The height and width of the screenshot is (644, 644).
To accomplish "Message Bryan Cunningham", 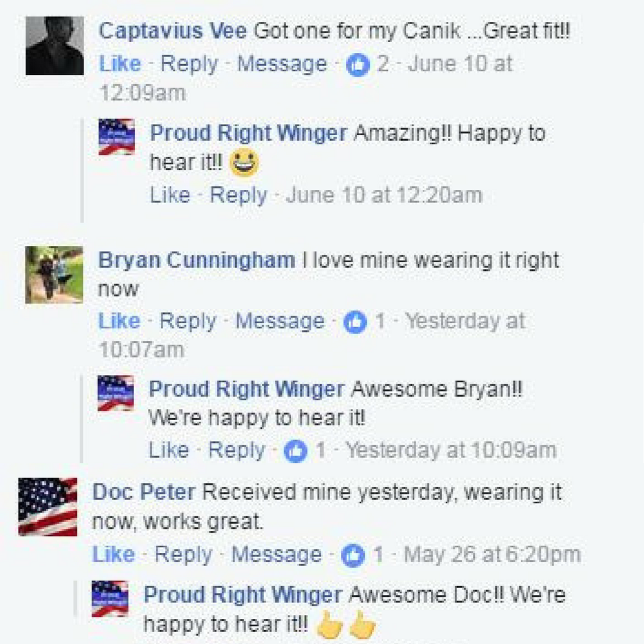I will pyautogui.click(x=280, y=321).
